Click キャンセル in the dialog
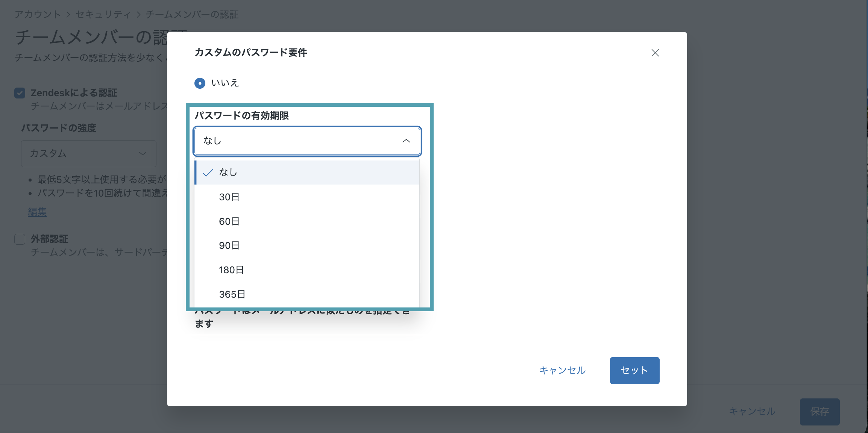The width and height of the screenshot is (868, 433). 563,371
